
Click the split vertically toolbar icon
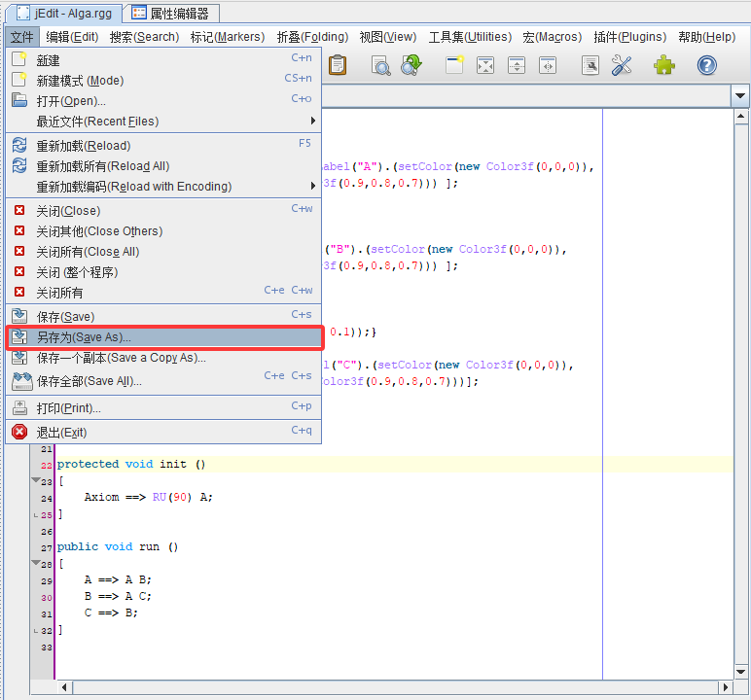coord(548,65)
